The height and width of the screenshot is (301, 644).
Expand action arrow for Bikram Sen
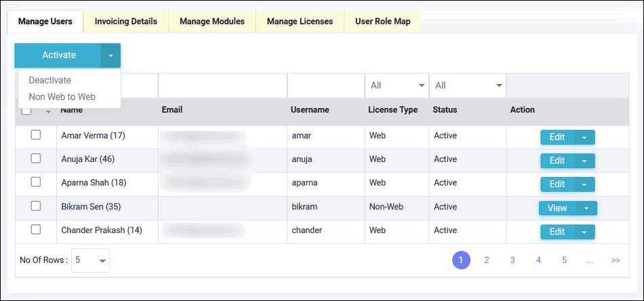[586, 208]
